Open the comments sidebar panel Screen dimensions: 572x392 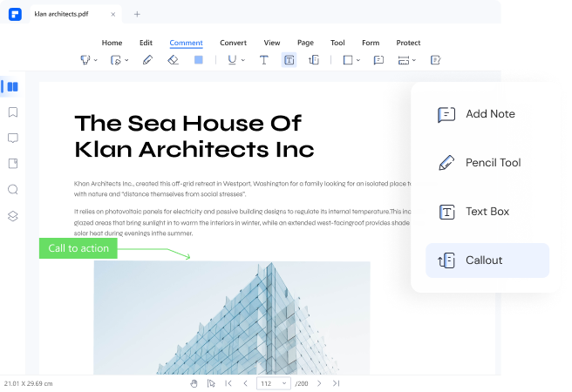pos(13,139)
